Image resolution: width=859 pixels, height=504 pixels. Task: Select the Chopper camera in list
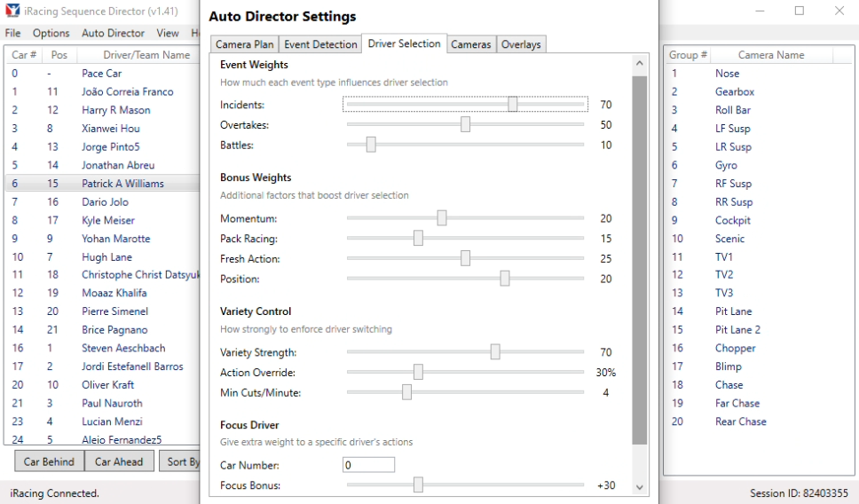[x=735, y=349]
